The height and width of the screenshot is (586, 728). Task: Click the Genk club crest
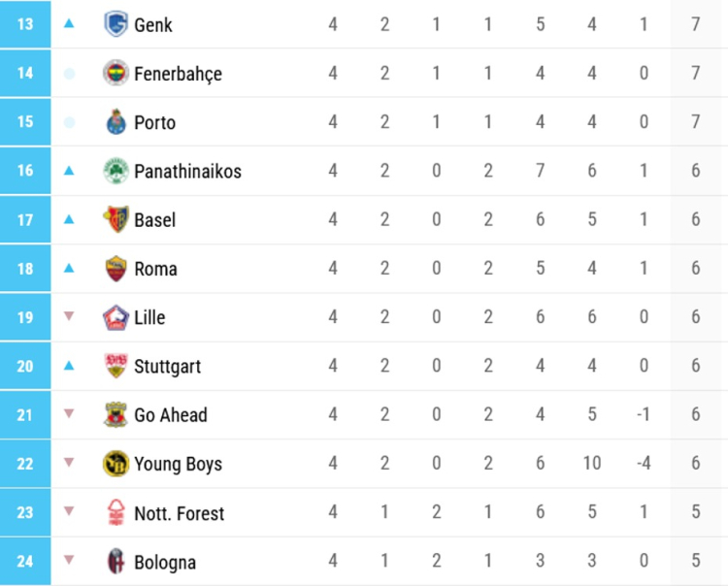[116, 24]
